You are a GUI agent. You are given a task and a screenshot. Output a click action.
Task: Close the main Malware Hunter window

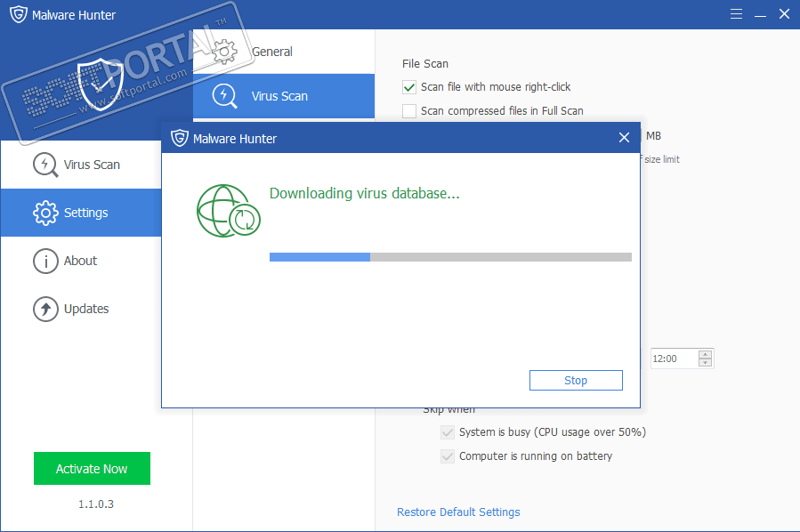(x=784, y=13)
